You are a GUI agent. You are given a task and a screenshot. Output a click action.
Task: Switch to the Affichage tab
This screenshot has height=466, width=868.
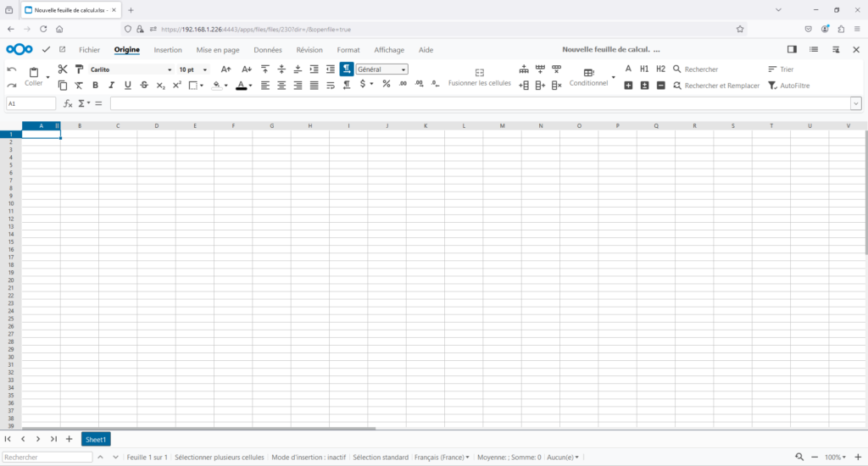[389, 50]
